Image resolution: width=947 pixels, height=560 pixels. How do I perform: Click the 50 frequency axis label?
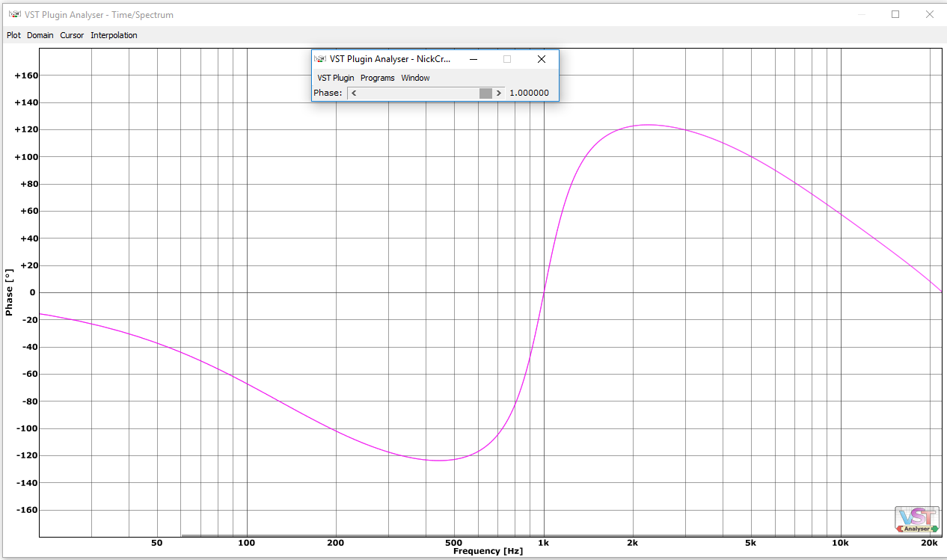(x=156, y=543)
